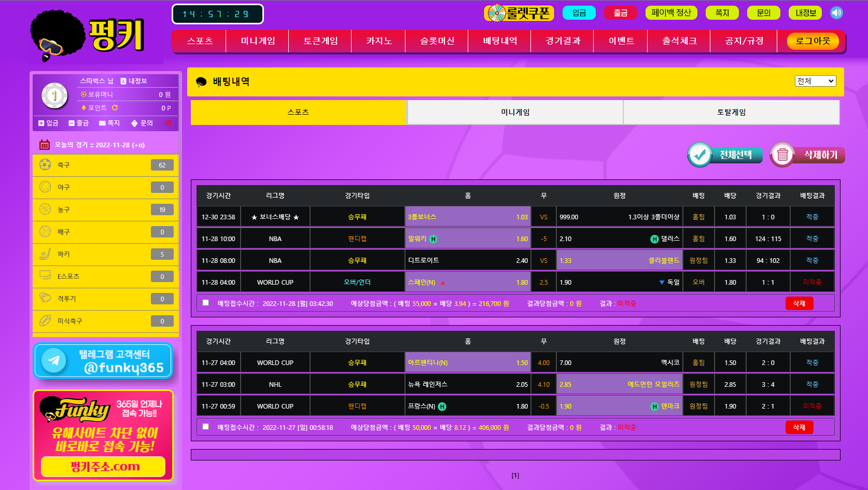Switch to the 토탈게임 betting tab
Viewport: 868px width, 490px height.
click(x=731, y=112)
